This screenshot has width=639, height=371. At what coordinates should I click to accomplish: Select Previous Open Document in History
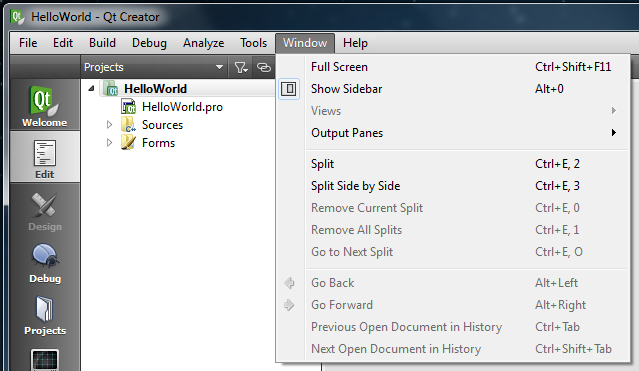(x=453, y=327)
